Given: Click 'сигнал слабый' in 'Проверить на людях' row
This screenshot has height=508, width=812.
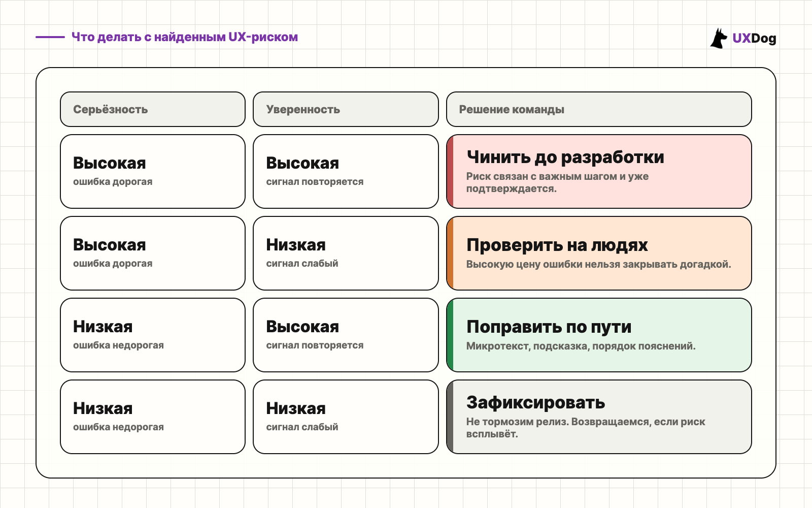Looking at the screenshot, I should pyautogui.click(x=302, y=264).
